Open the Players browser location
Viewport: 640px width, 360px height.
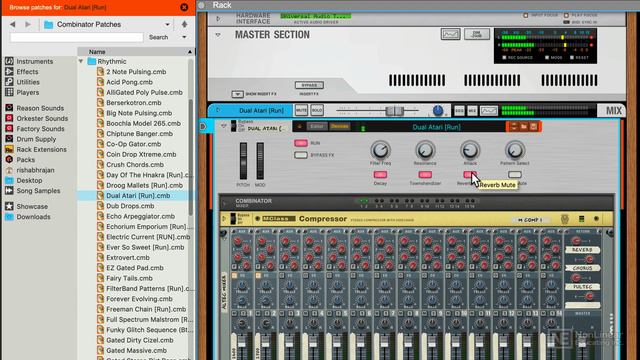click(x=22, y=92)
